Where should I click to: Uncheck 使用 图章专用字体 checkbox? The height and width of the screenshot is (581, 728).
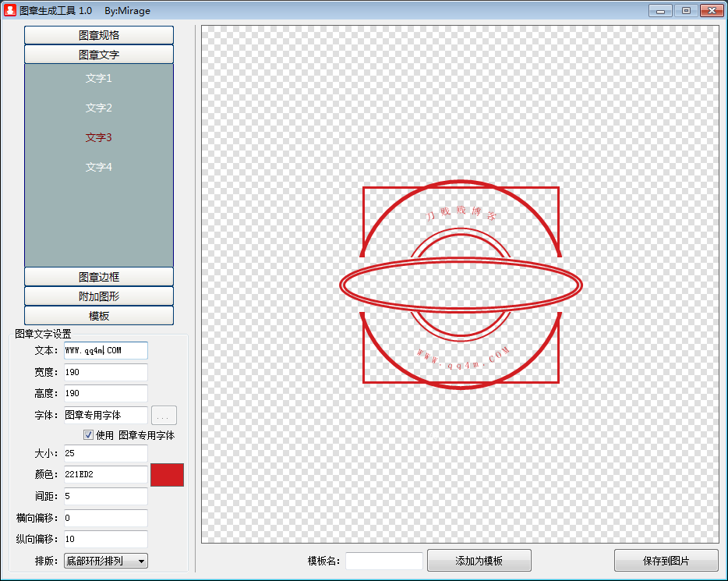click(88, 434)
